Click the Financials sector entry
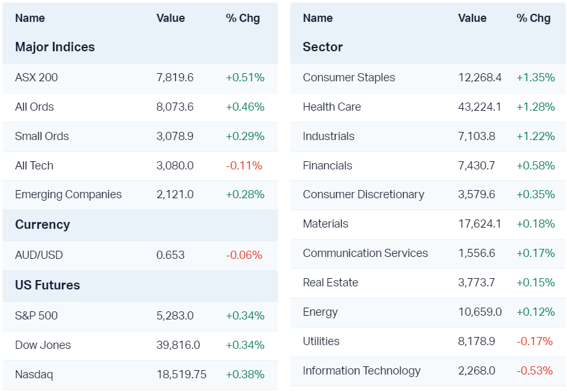Screen dimensions: 567x392 point(327,166)
